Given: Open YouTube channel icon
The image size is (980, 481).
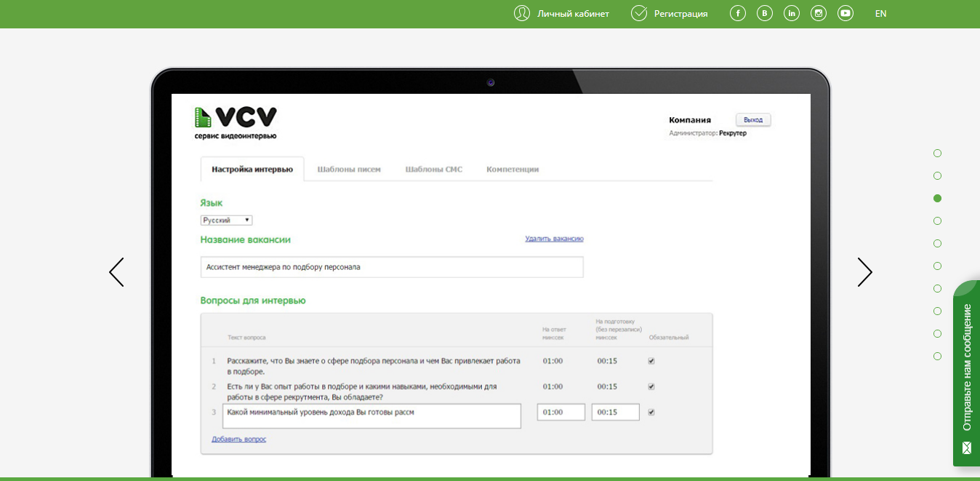Looking at the screenshot, I should [x=845, y=13].
